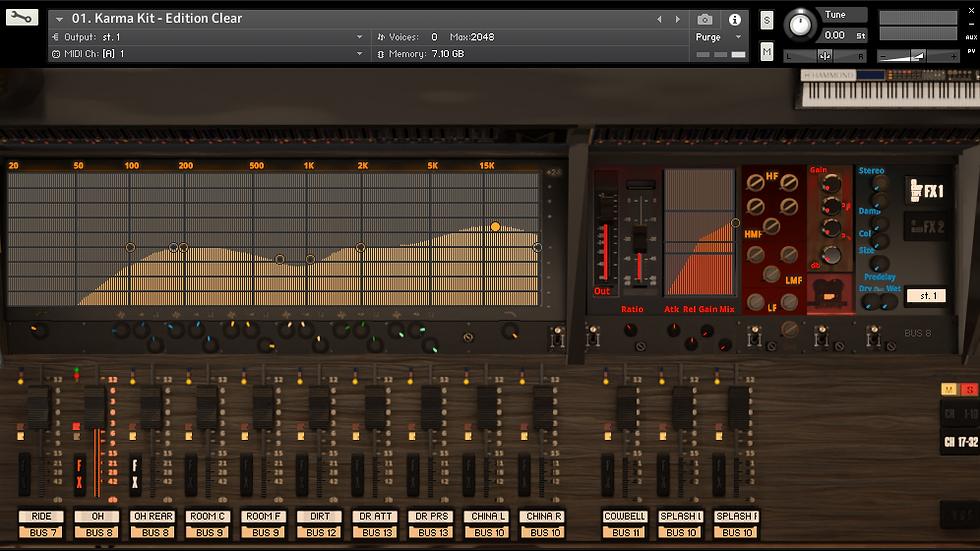Click the Predelay reverb knob
This screenshot has width=980, height=551.
pos(879,263)
